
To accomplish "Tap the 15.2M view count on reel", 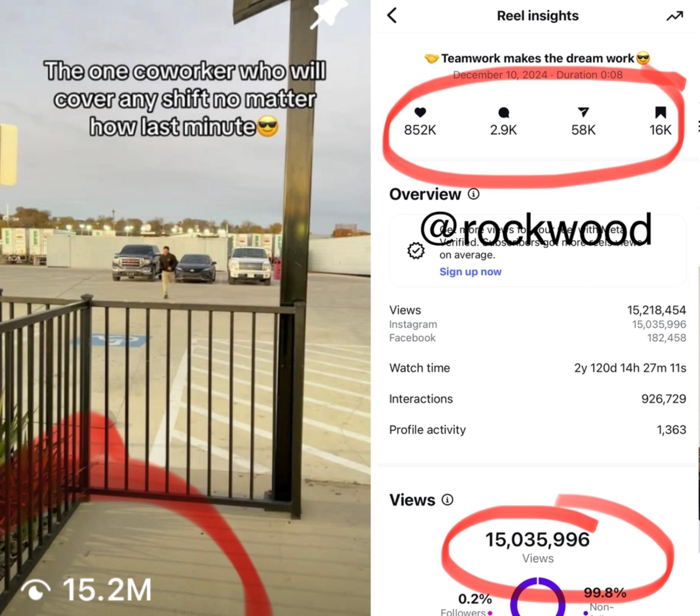I will click(x=107, y=590).
